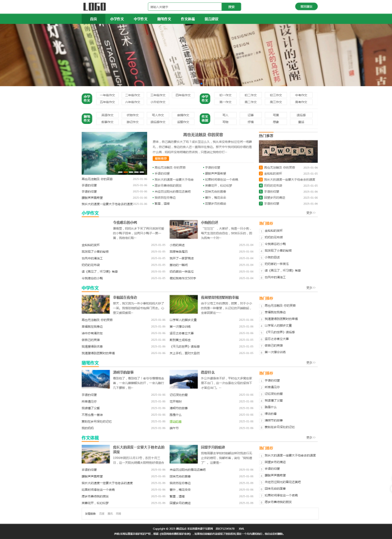Click the 百度 friendly link in footer
The height and width of the screenshot is (539, 392).
click(x=102, y=513)
